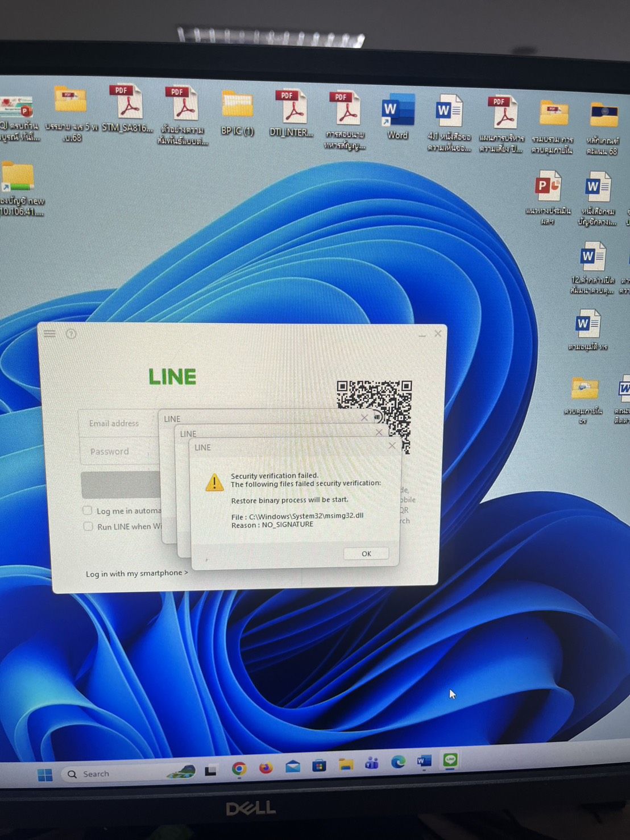Click the Email address field in LINE login
The height and width of the screenshot is (840, 630).
coord(118,423)
